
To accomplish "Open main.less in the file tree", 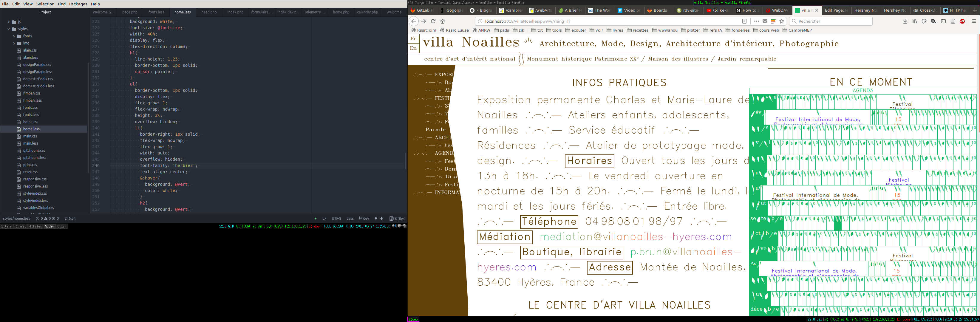I will (30, 143).
